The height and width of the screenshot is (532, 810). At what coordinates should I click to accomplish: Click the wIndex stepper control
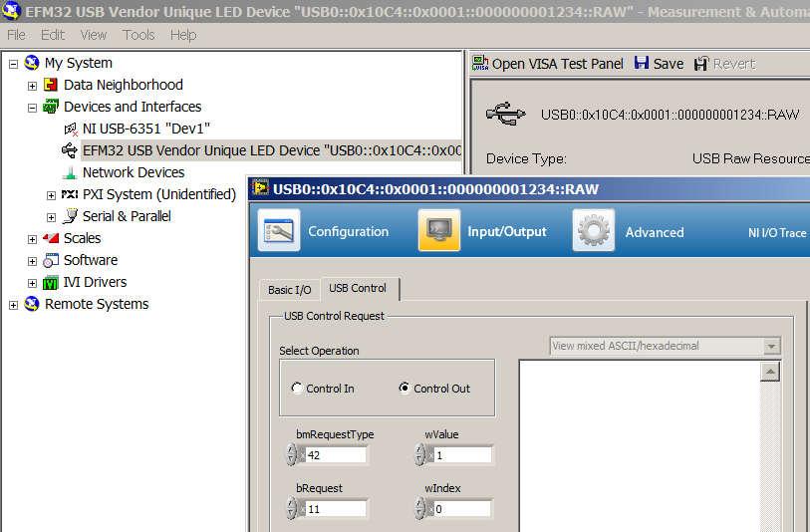420,508
